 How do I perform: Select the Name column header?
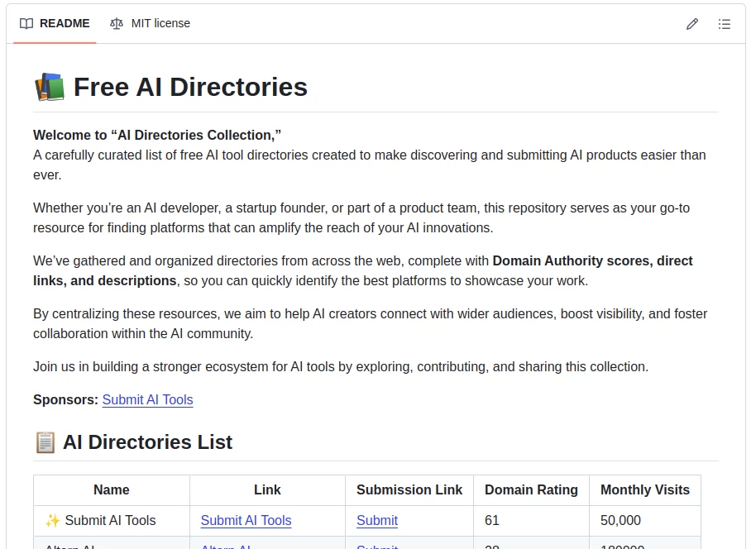(111, 489)
